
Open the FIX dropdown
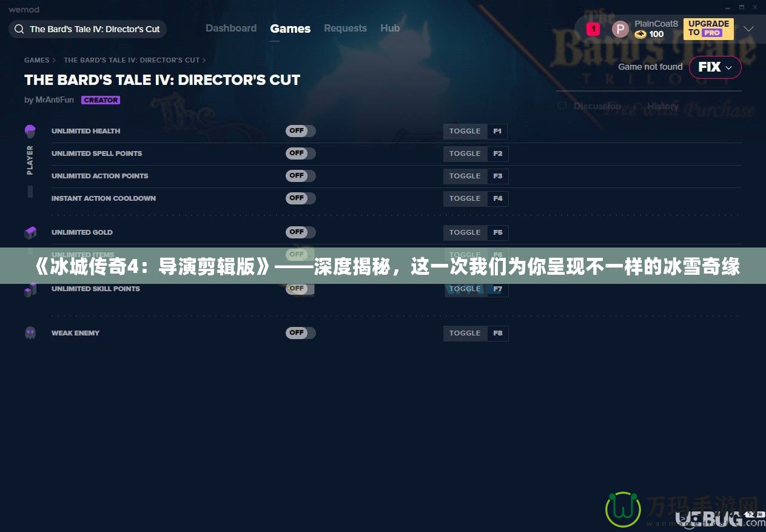click(715, 67)
